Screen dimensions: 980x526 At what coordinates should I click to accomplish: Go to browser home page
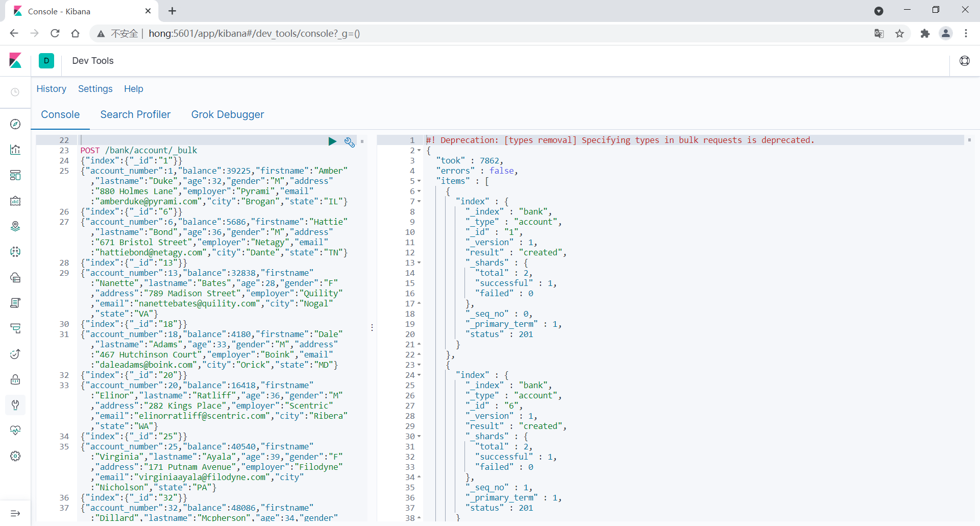(76, 34)
